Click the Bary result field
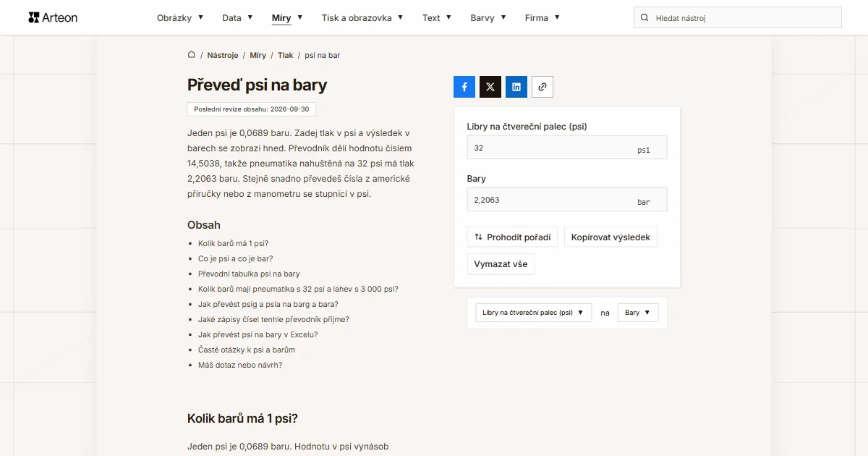The height and width of the screenshot is (456, 868). [x=567, y=200]
